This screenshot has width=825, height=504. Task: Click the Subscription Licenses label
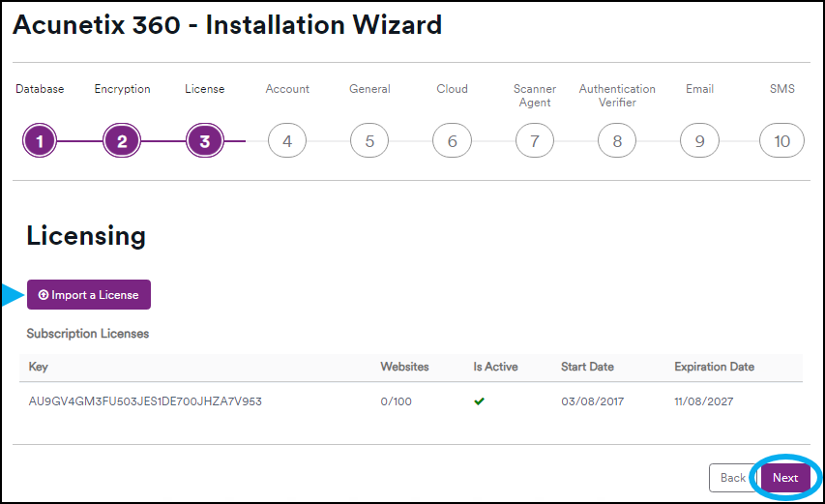[x=88, y=334]
